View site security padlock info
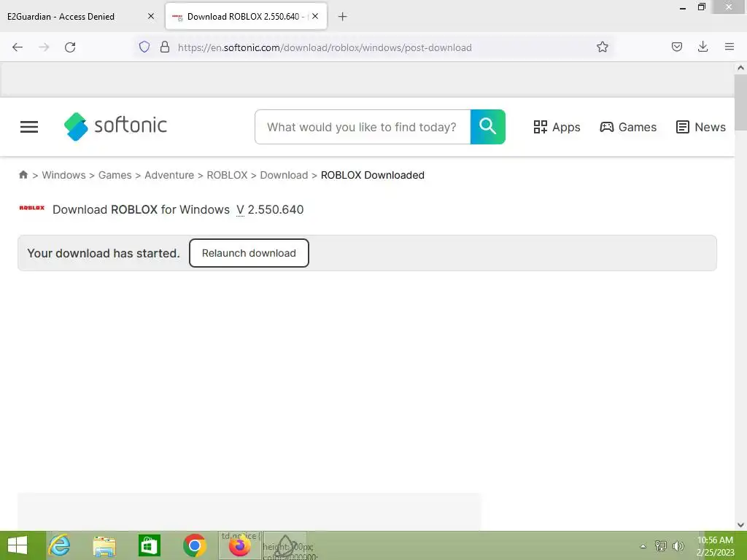The image size is (747, 560). [165, 47]
